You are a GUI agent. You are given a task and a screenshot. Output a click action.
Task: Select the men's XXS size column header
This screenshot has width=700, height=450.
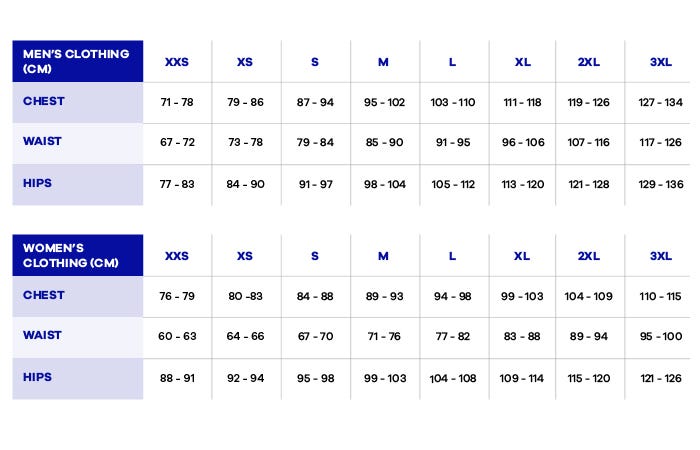(177, 62)
